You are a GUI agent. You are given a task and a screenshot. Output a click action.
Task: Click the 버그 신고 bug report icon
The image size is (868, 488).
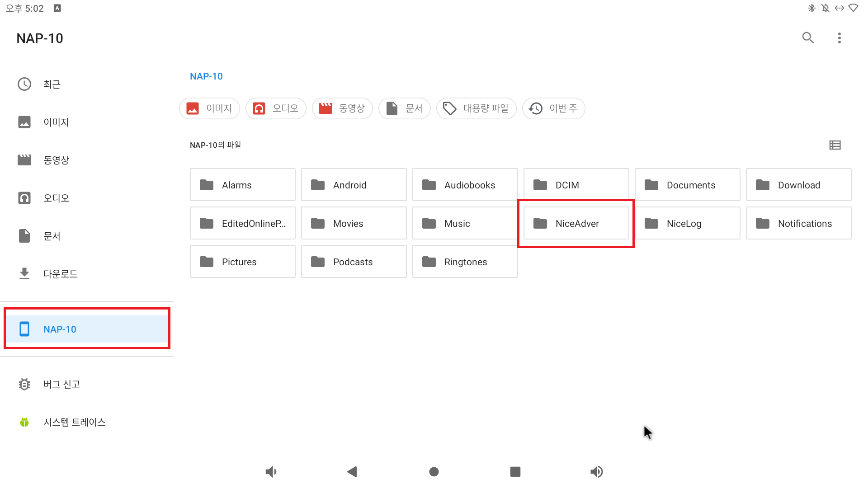[x=24, y=384]
